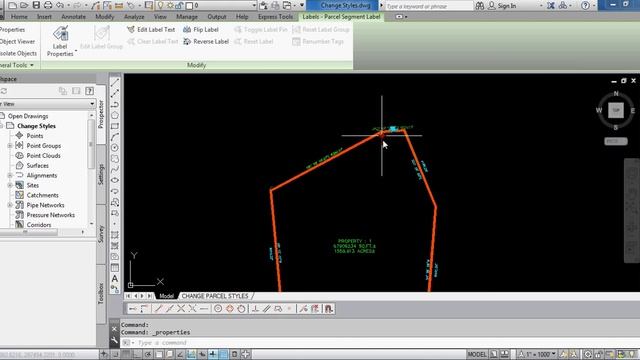Open the Annotate ribbon tab
640x360 pixels.
tap(73, 17)
